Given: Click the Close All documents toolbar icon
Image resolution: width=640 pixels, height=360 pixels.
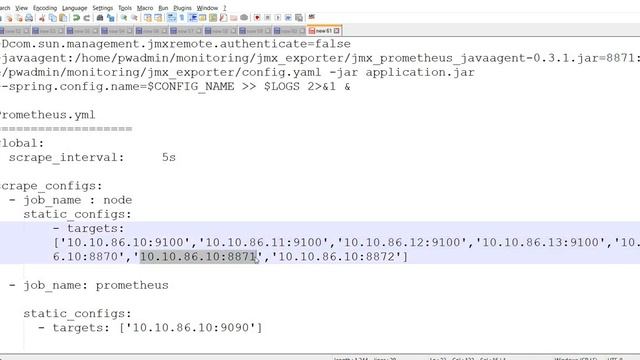Looking at the screenshot, I should [x=19, y=18].
